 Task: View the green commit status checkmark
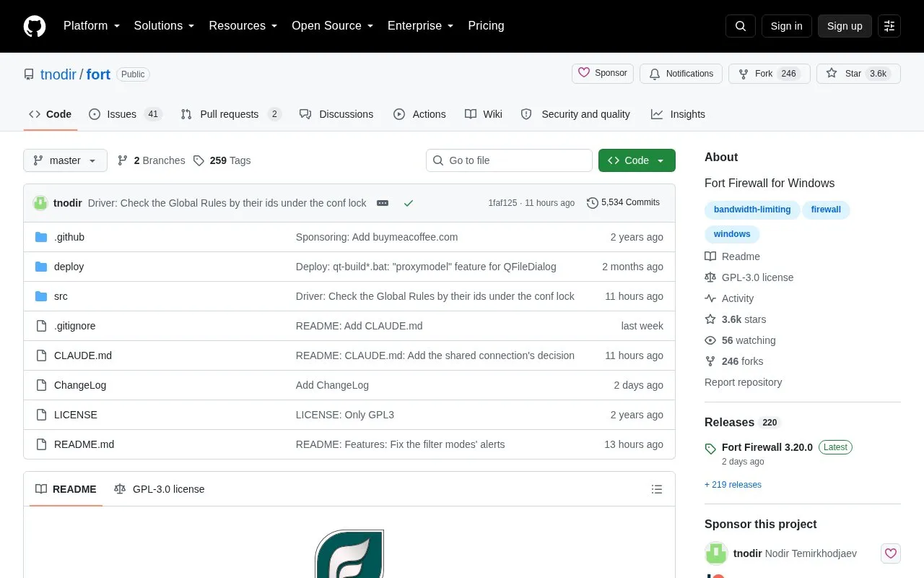(x=409, y=203)
